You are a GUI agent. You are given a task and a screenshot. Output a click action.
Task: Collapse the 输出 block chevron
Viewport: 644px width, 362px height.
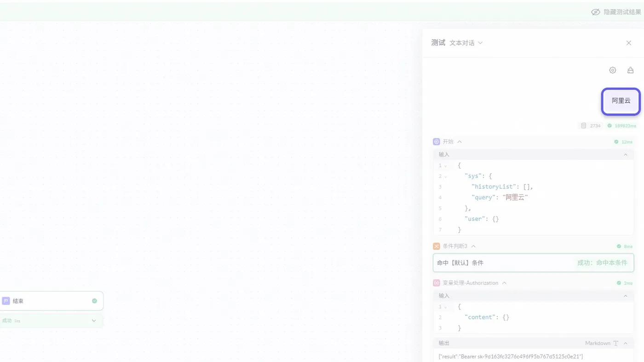click(x=626, y=343)
